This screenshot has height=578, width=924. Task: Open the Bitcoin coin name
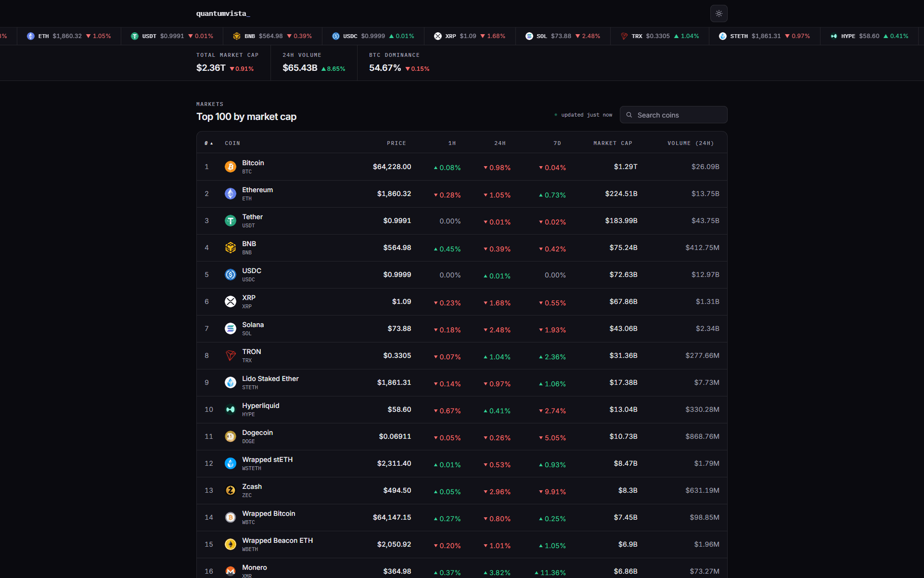point(253,163)
